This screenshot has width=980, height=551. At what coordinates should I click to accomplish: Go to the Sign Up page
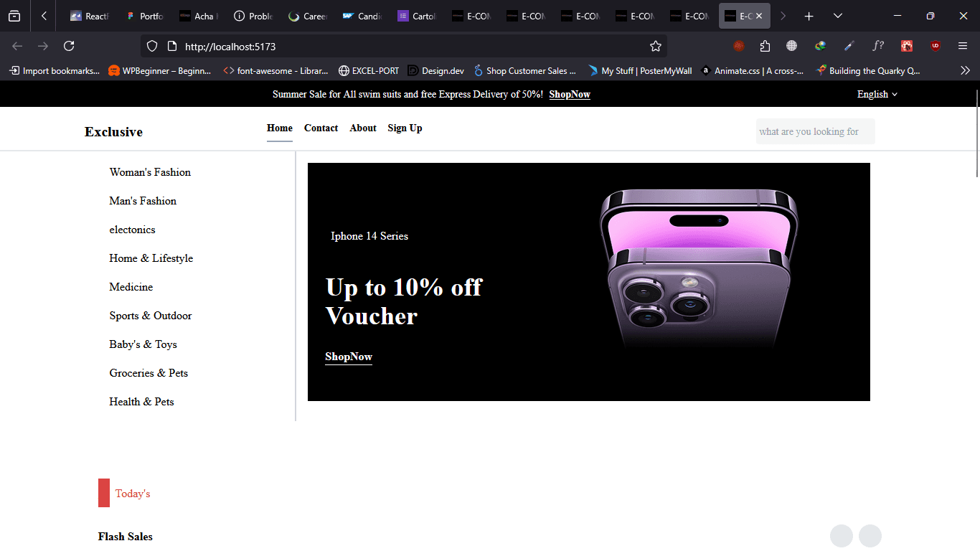(x=405, y=128)
